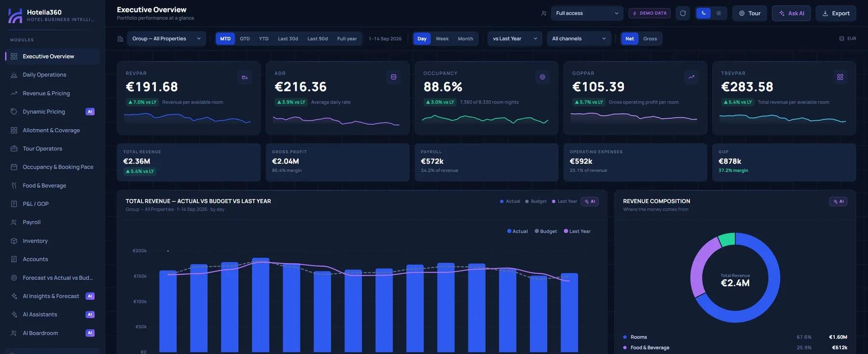Click the DEMO DATA badge
Image resolution: width=868 pixels, height=354 pixels.
[x=650, y=13]
